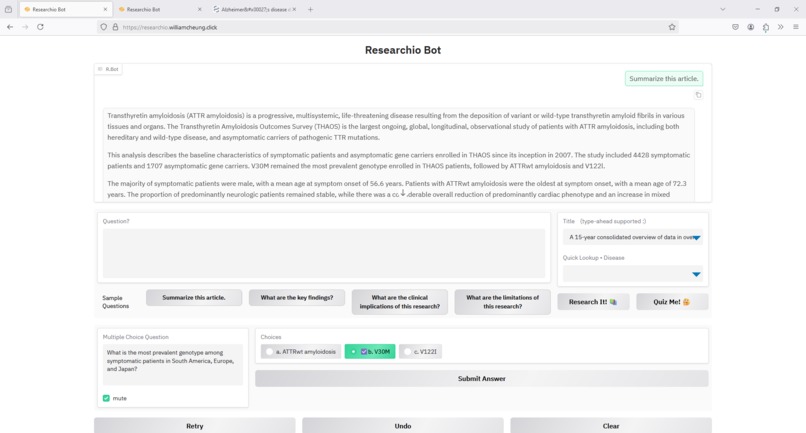
Task: Close the Alzheimer's disease tab
Action: [x=294, y=9]
